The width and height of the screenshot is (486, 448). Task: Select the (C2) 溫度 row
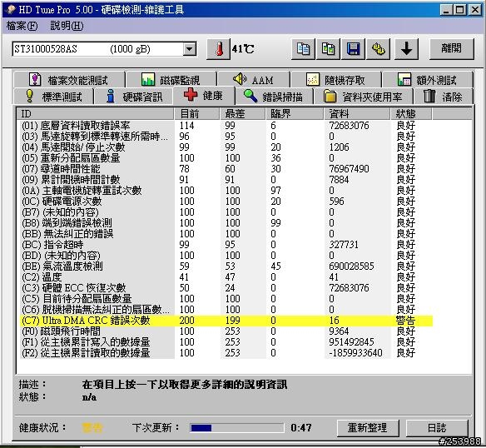226,277
